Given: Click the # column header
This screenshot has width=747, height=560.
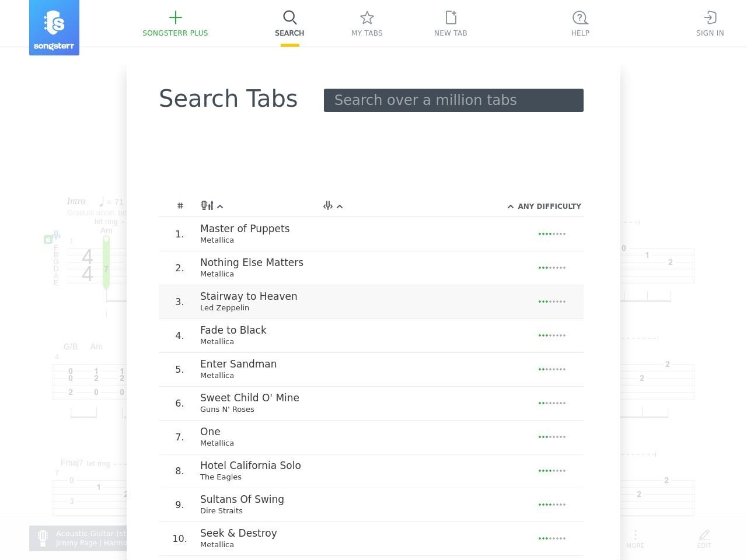Looking at the screenshot, I should 180,206.
